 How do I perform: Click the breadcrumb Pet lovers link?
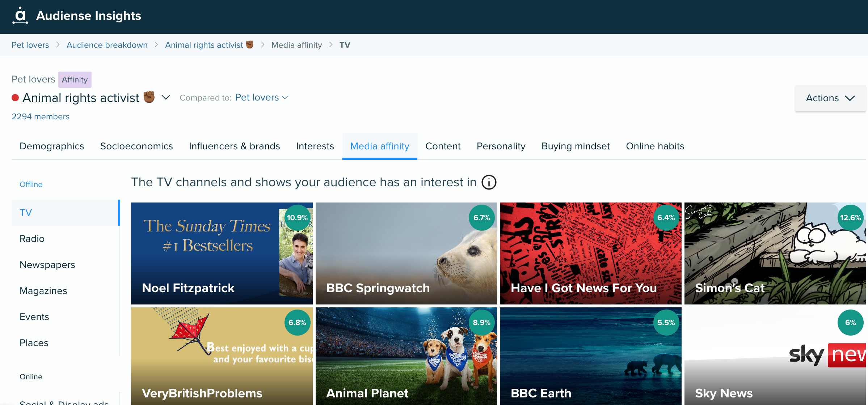coord(29,45)
